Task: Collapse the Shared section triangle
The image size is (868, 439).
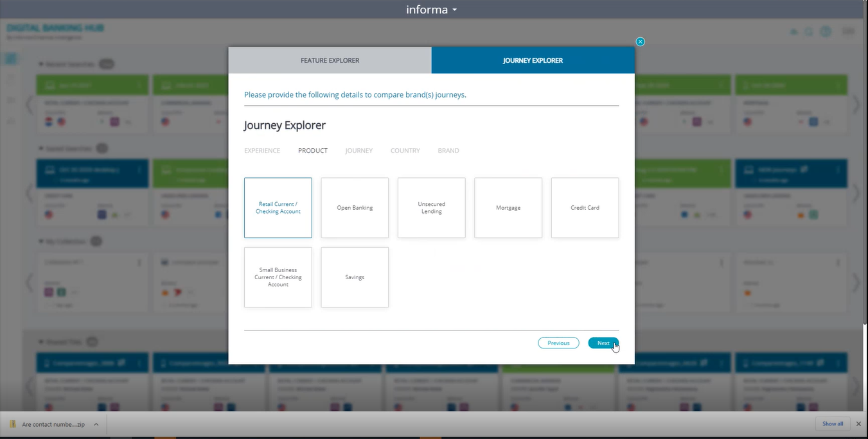Action: (41, 342)
